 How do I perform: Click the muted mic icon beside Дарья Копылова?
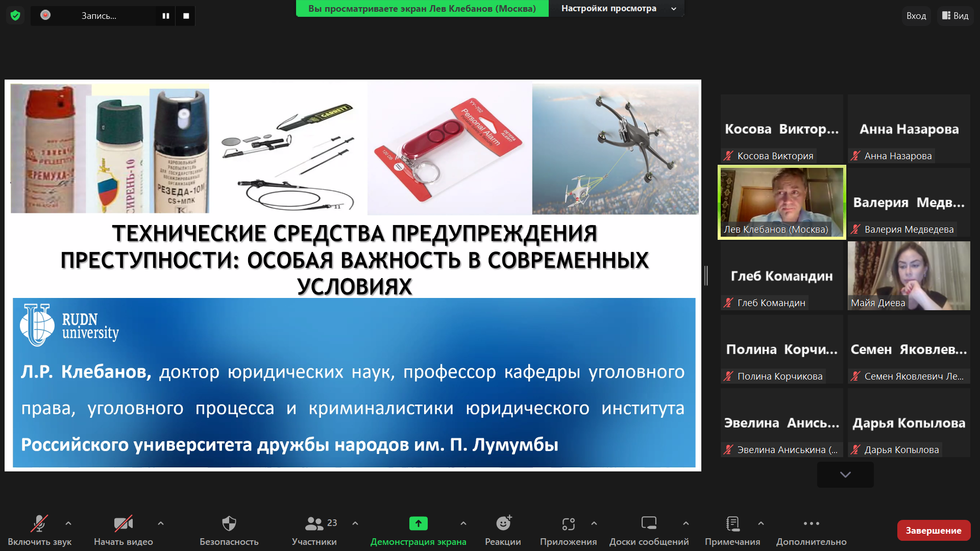pyautogui.click(x=855, y=450)
